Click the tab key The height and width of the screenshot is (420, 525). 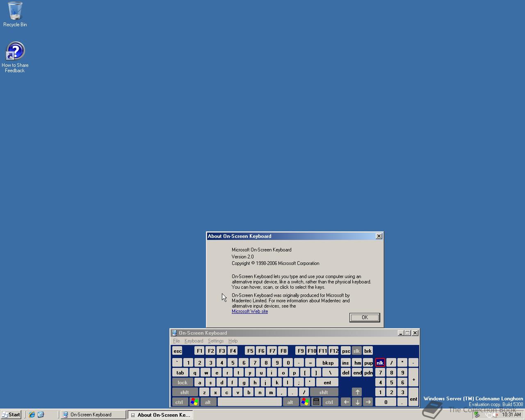click(180, 373)
